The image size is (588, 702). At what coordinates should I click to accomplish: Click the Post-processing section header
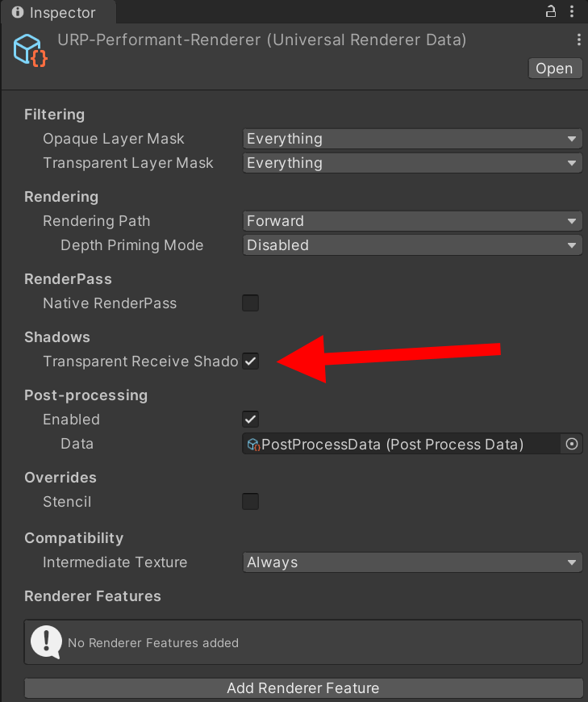coord(86,395)
